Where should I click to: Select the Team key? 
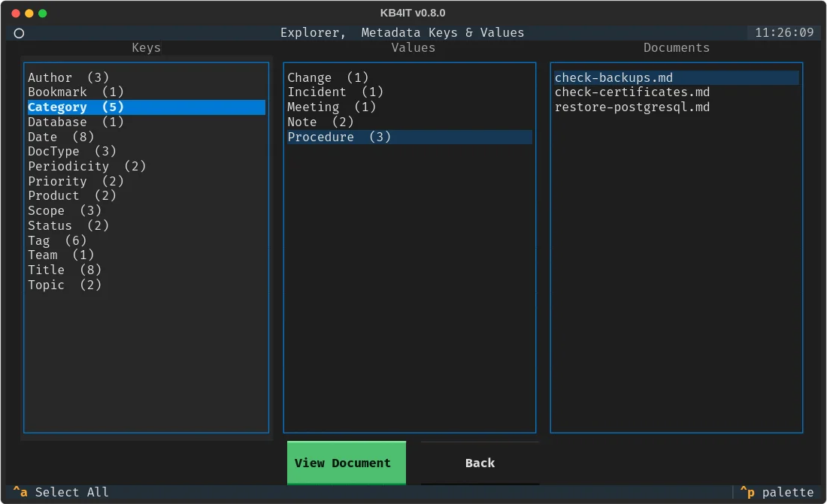click(x=146, y=255)
